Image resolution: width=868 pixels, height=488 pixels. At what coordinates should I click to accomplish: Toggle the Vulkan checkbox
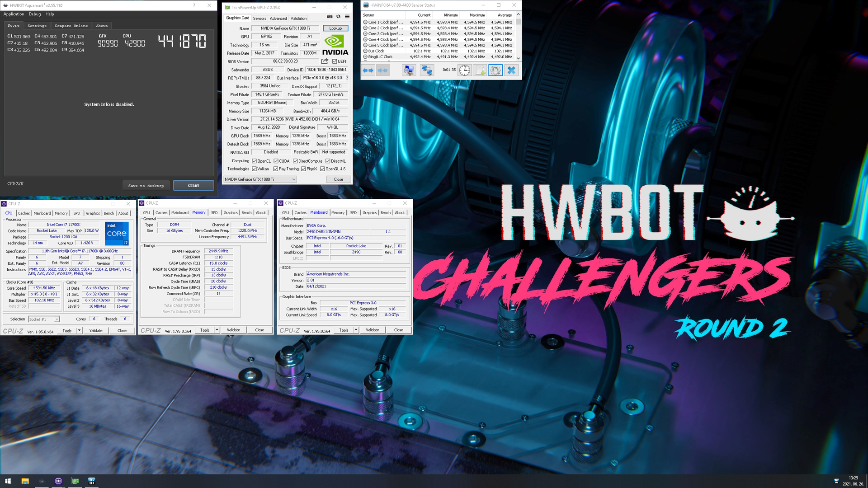255,169
